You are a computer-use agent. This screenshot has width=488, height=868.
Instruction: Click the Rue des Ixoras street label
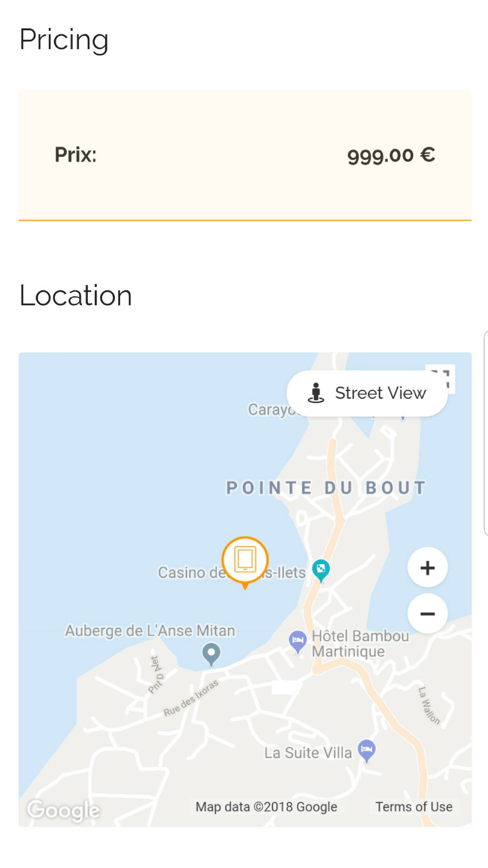(x=191, y=698)
